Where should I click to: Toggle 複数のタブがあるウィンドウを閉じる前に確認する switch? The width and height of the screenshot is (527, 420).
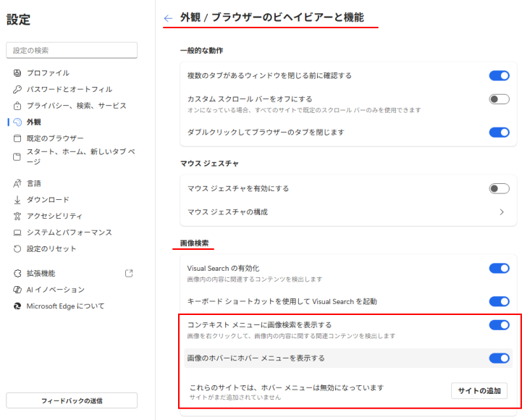[499, 75]
